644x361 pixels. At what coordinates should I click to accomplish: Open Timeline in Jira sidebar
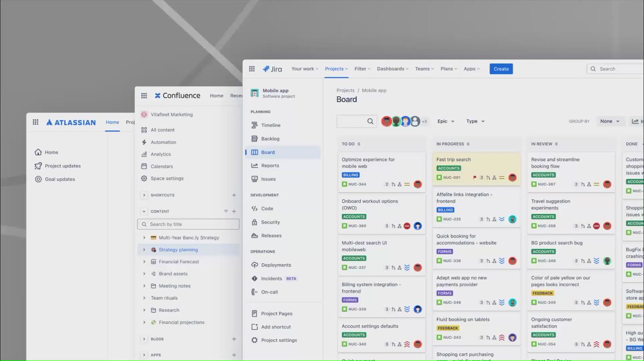[271, 125]
